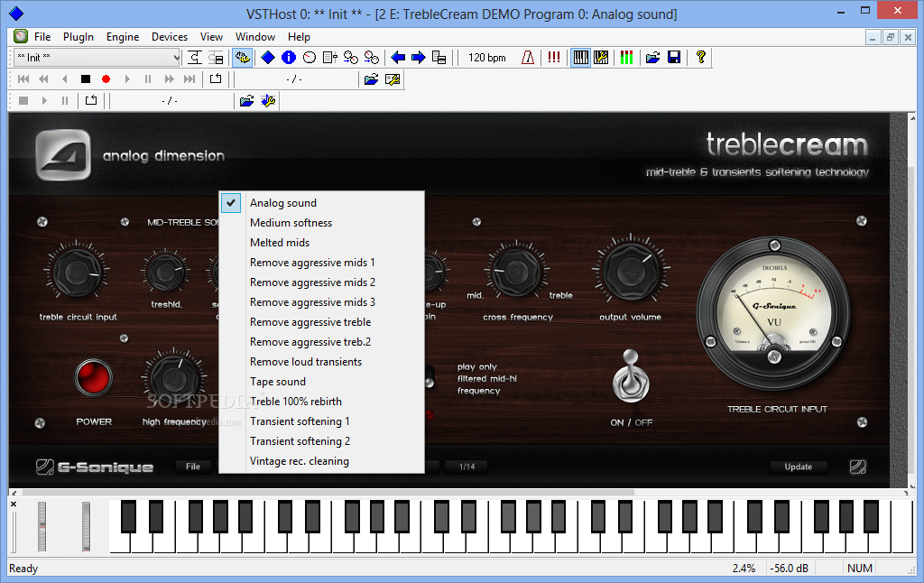This screenshot has width=924, height=583.
Task: Click the right blue arrow next program
Action: pos(419,57)
